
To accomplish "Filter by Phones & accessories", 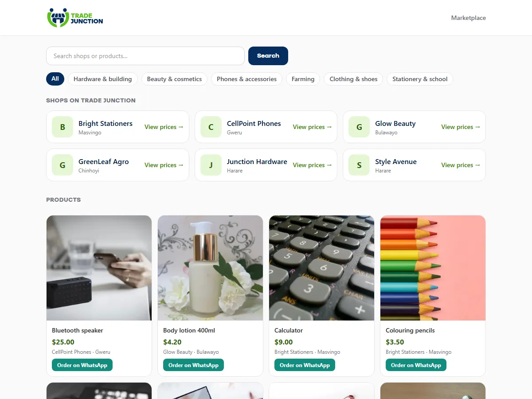I will (246, 79).
